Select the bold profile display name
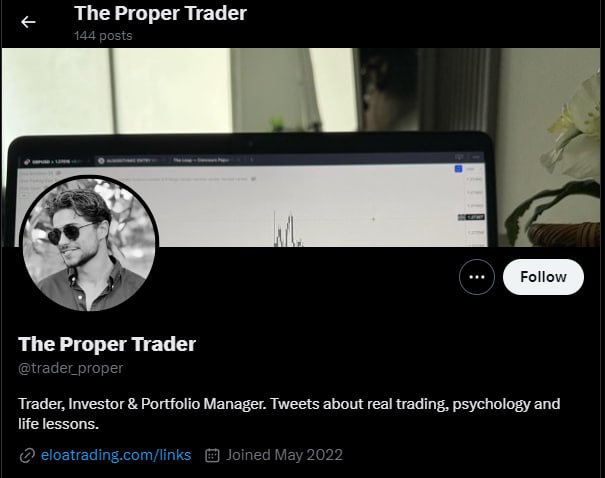This screenshot has width=605, height=478. click(x=107, y=344)
